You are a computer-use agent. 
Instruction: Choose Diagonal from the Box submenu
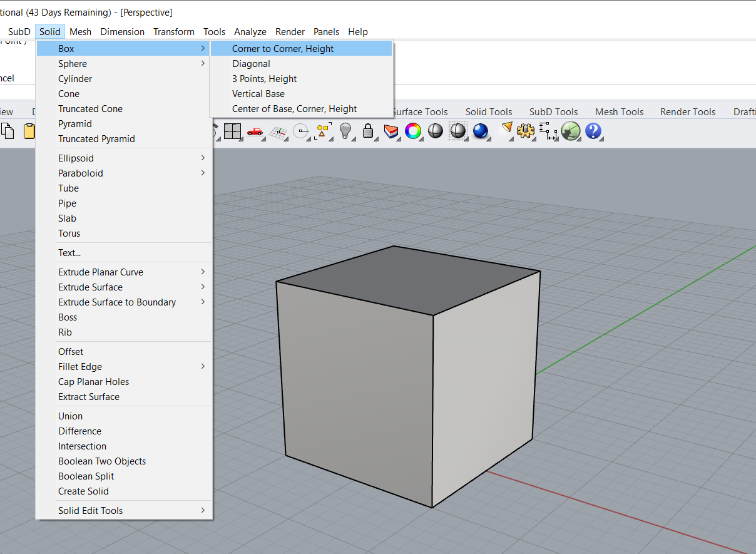252,64
